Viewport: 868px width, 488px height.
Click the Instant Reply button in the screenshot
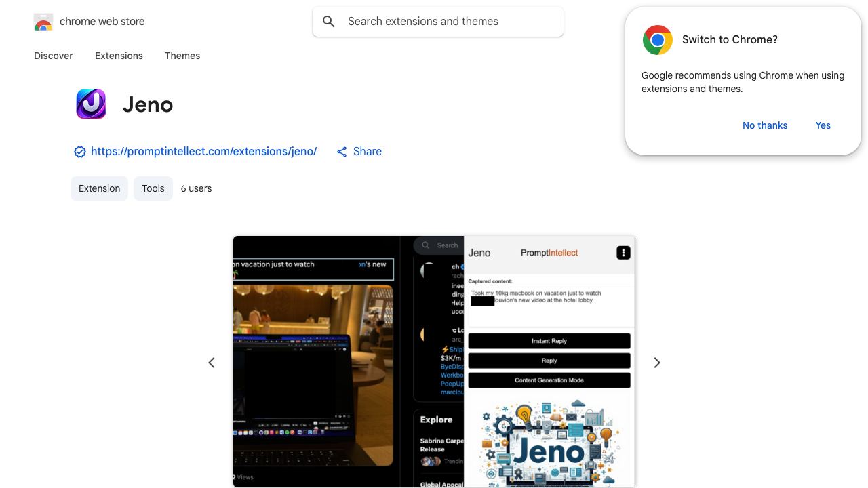pyautogui.click(x=549, y=341)
